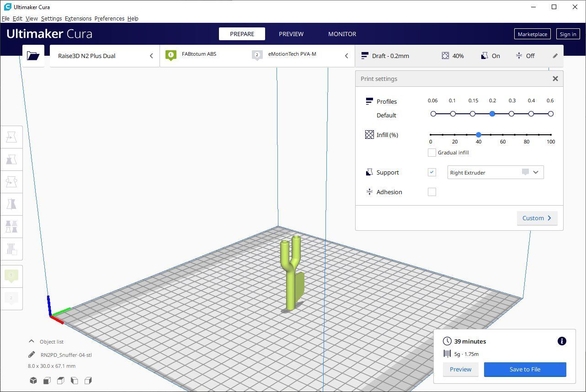Click the extruder 1 badge beside FABtotum ABS

(x=171, y=55)
